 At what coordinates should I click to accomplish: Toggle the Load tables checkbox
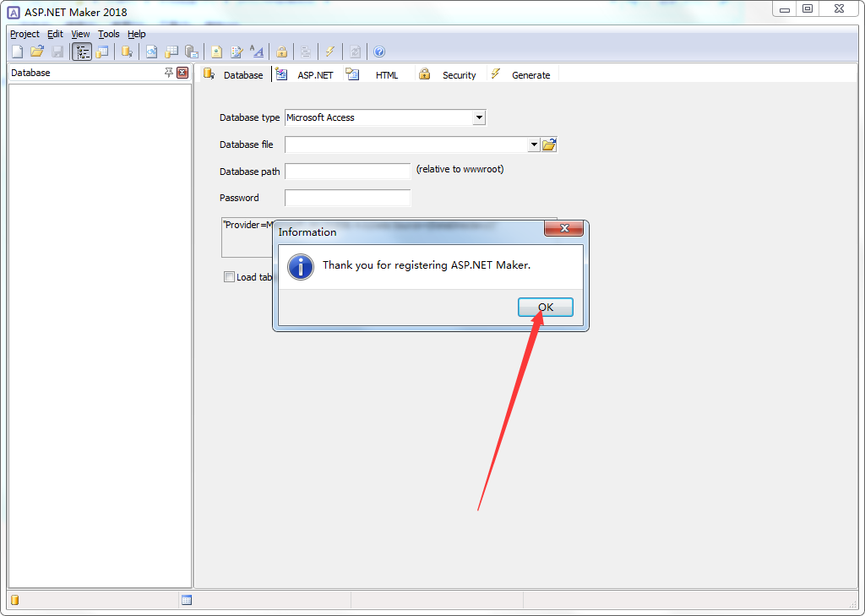point(229,277)
